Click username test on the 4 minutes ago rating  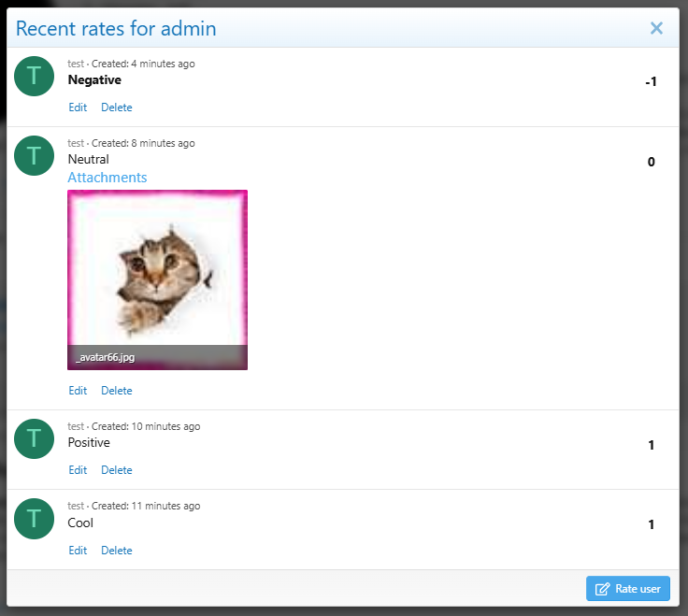(x=76, y=64)
